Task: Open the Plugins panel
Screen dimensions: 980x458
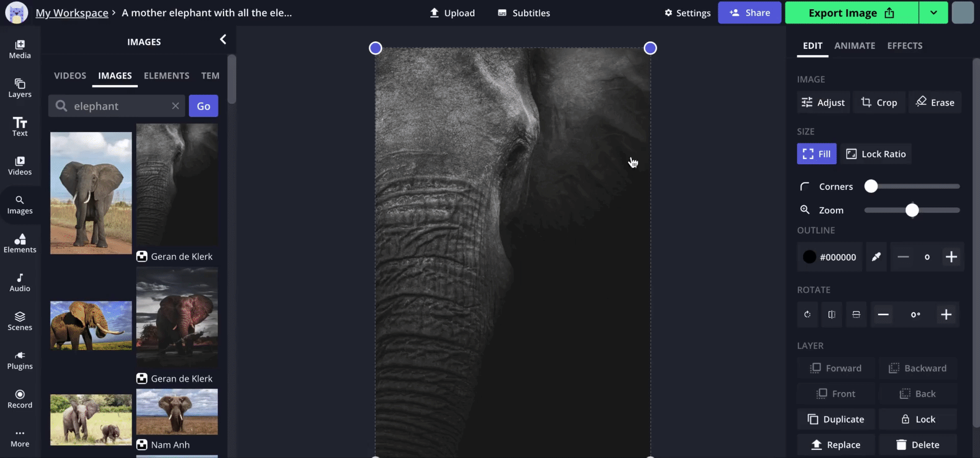Action: [x=20, y=360]
